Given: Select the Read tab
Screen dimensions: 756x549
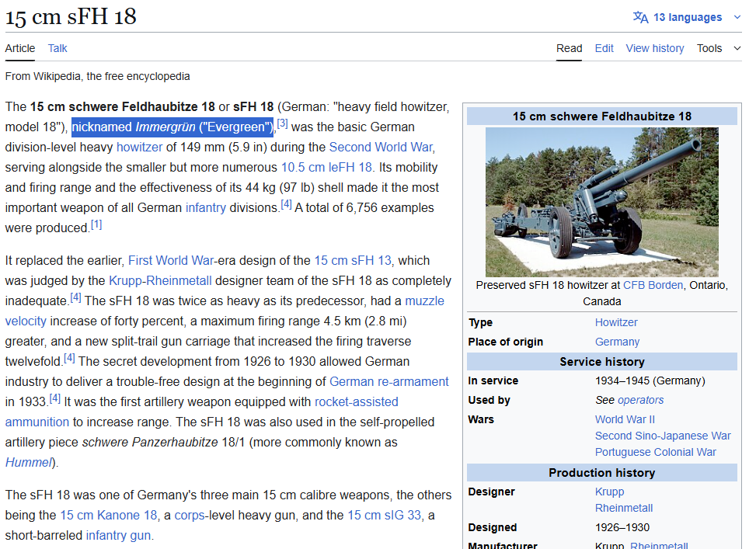Looking at the screenshot, I should [569, 48].
